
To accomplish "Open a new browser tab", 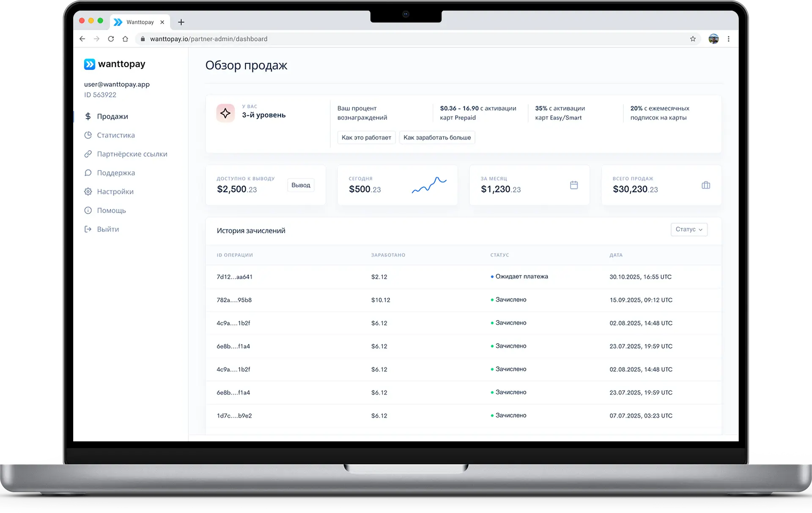I will (181, 22).
